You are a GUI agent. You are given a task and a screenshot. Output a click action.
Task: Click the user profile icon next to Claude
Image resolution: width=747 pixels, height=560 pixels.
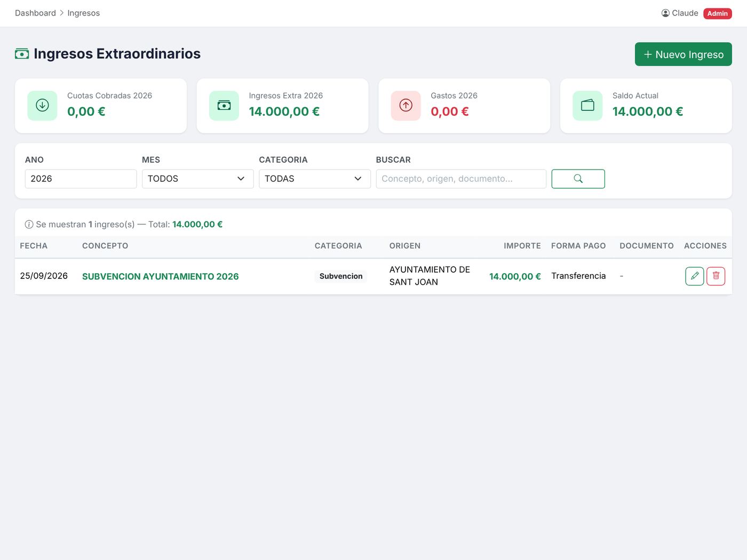coord(665,13)
